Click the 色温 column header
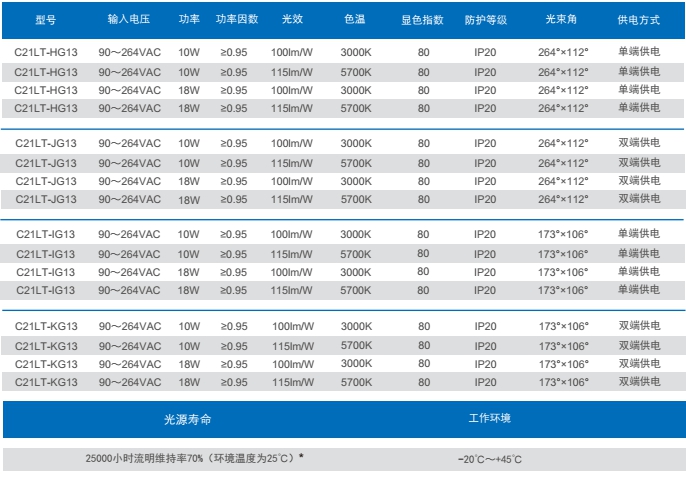 tap(354, 19)
